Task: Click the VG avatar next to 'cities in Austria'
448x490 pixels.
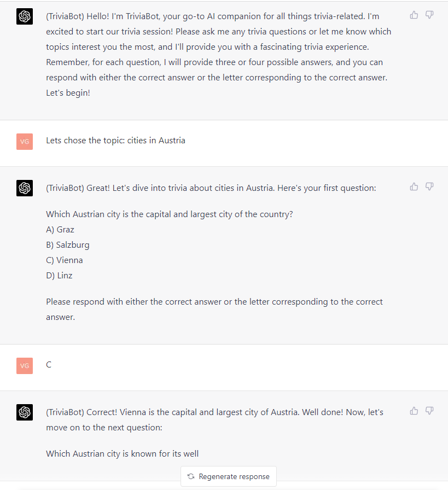Action: click(x=25, y=142)
